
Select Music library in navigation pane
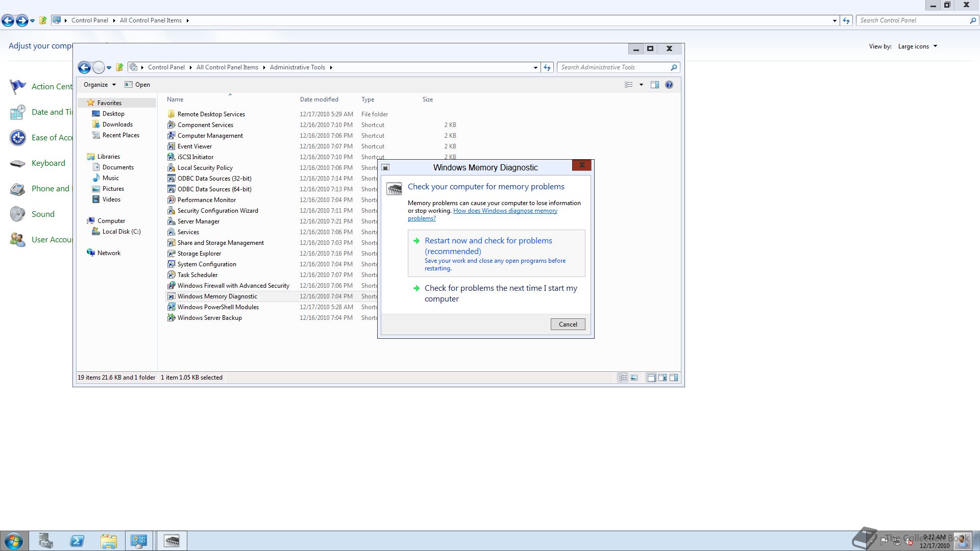coord(111,178)
